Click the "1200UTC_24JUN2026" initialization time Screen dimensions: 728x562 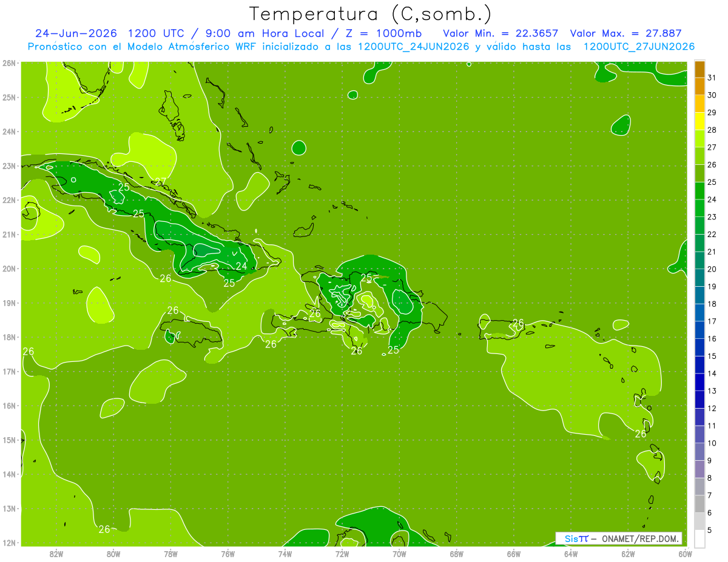tap(414, 47)
